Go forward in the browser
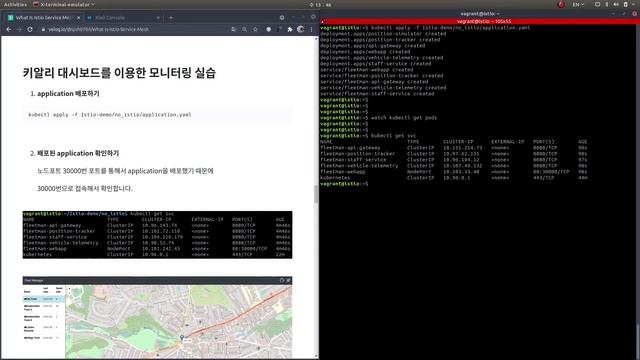Screen dimensions: 640x360 pos(19,29)
